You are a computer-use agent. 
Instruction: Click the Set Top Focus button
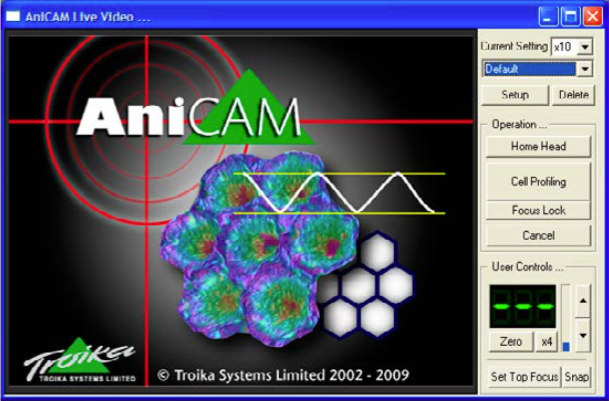pyautogui.click(x=524, y=376)
